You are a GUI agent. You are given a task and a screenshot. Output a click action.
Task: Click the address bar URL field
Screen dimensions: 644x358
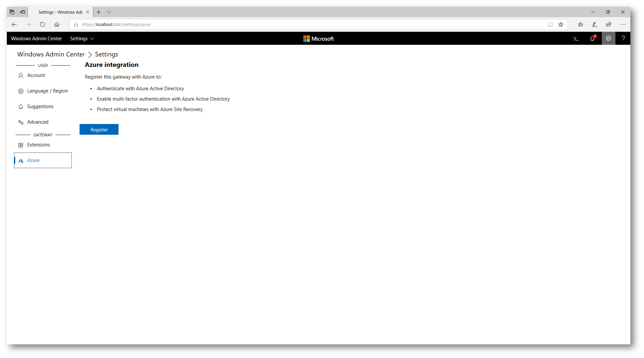(x=292, y=25)
